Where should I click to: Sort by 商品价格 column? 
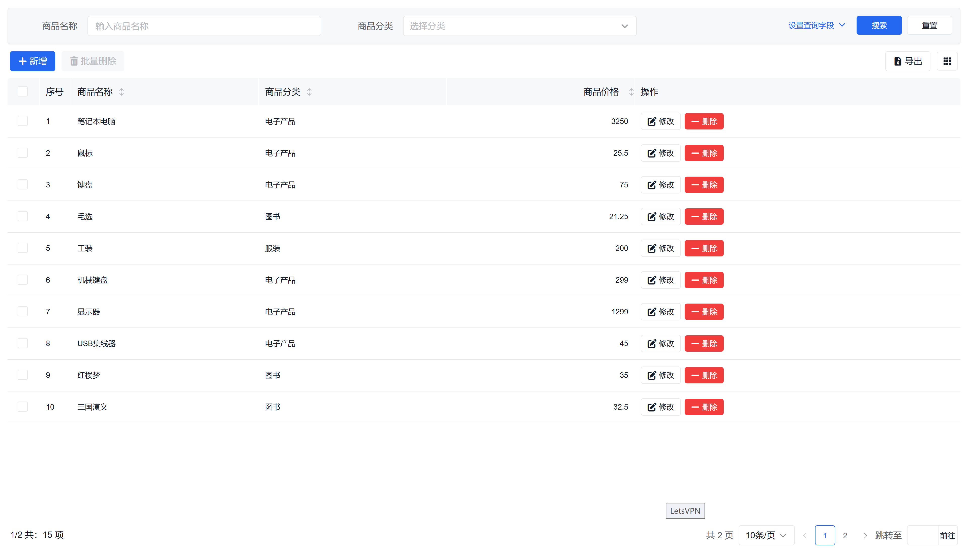tap(631, 92)
